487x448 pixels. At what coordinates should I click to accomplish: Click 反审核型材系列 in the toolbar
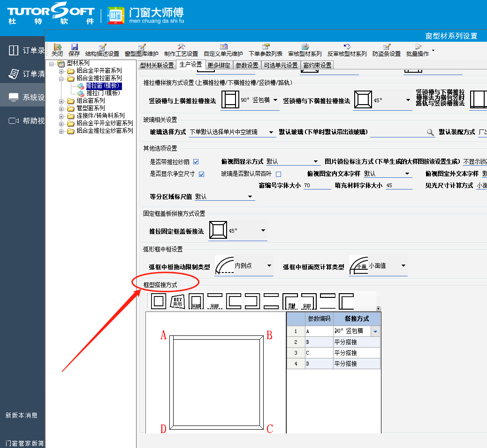347,50
